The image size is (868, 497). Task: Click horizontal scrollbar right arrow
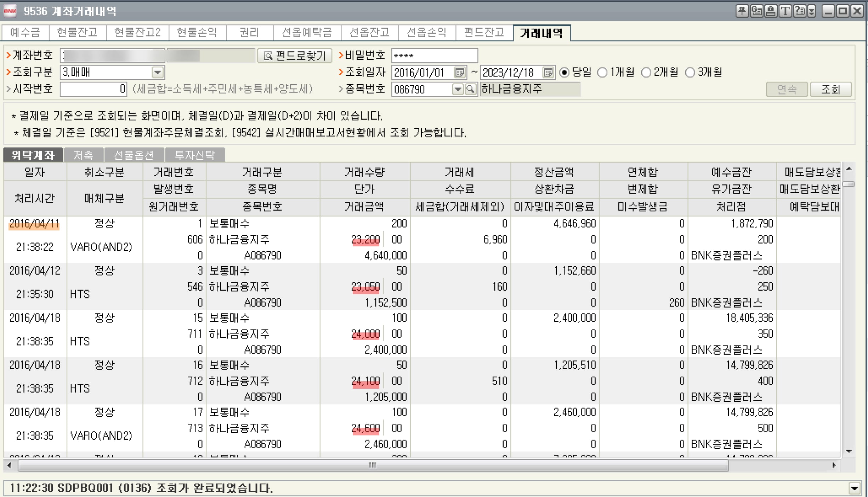pyautogui.click(x=834, y=465)
